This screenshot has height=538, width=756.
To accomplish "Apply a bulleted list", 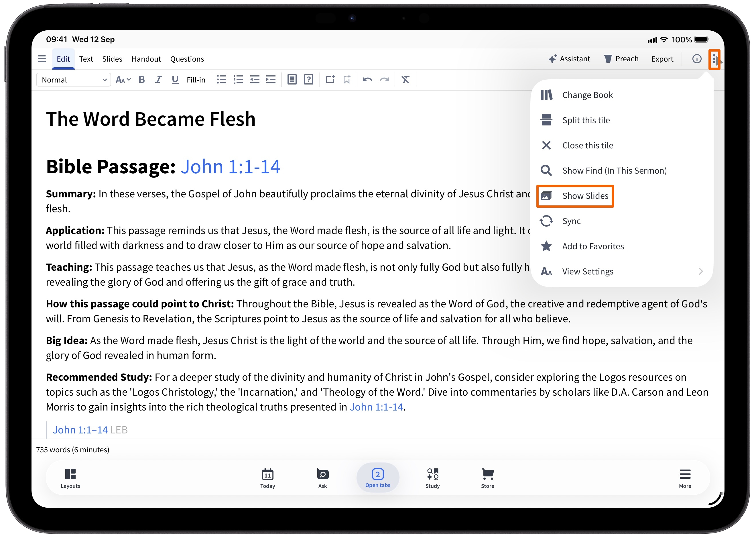I will tap(222, 80).
